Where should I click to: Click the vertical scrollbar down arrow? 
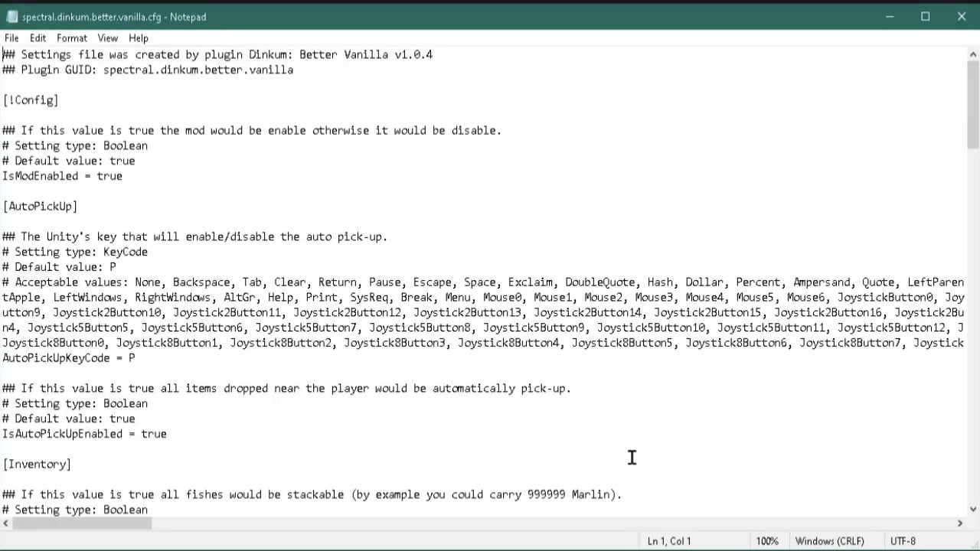973,510
